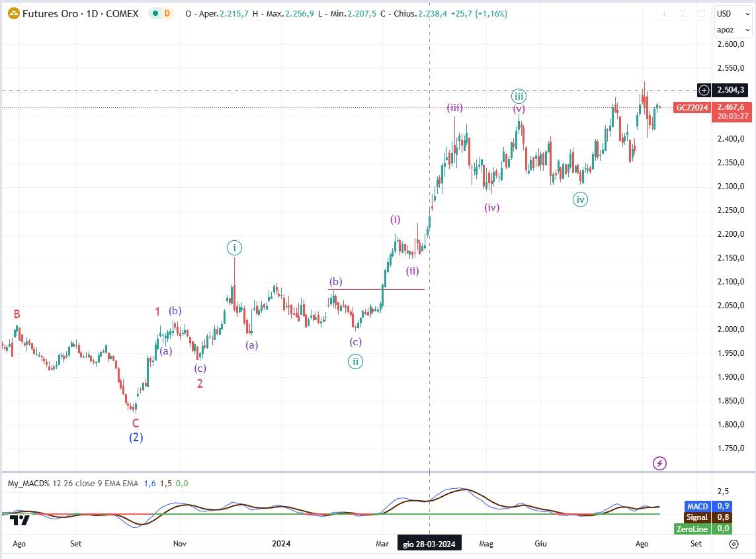Select the My_MACD% indicator legend name

pos(28,484)
